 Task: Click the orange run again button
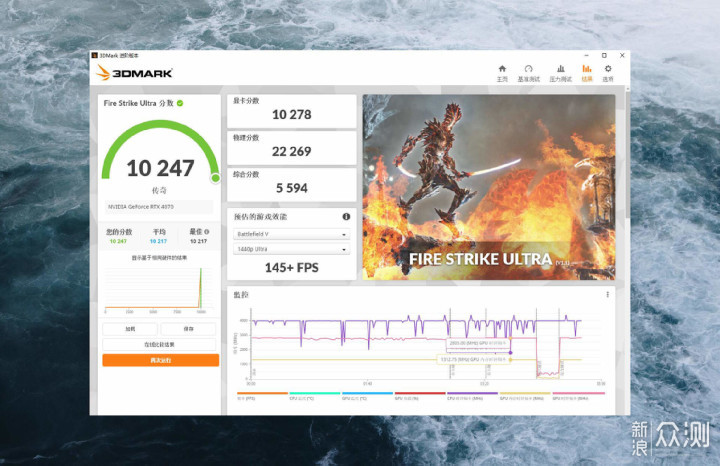coord(161,360)
